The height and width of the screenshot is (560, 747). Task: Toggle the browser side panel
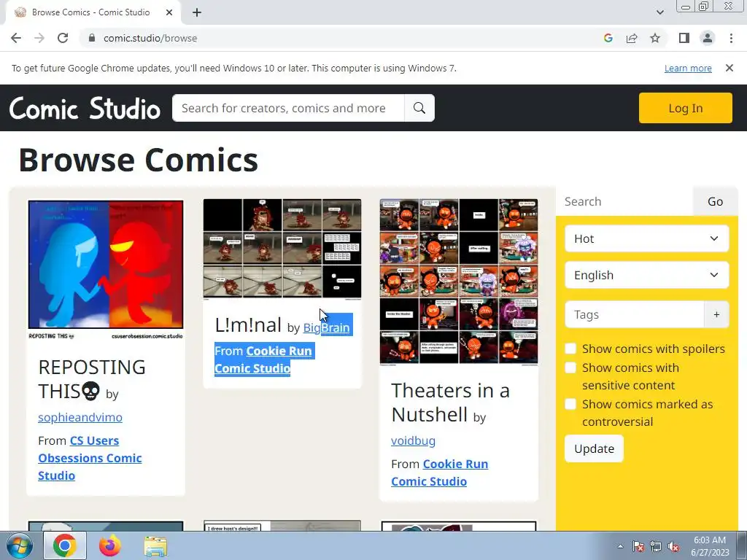tap(684, 38)
